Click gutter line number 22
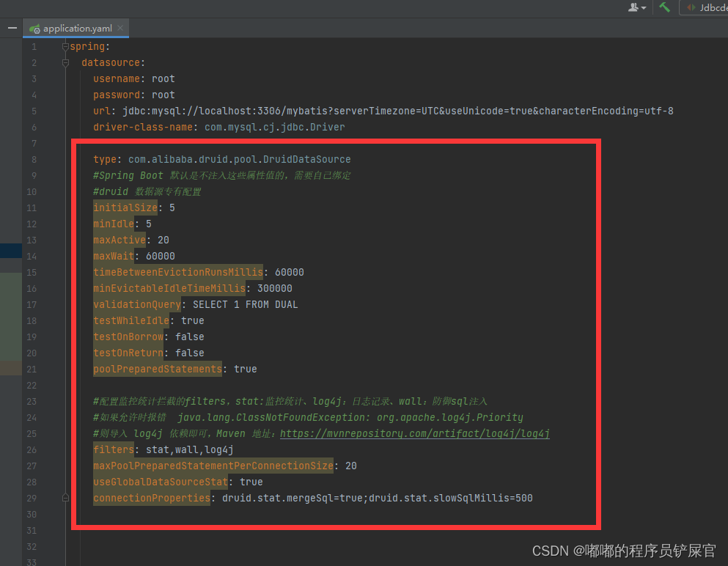The image size is (728, 566). [32, 386]
